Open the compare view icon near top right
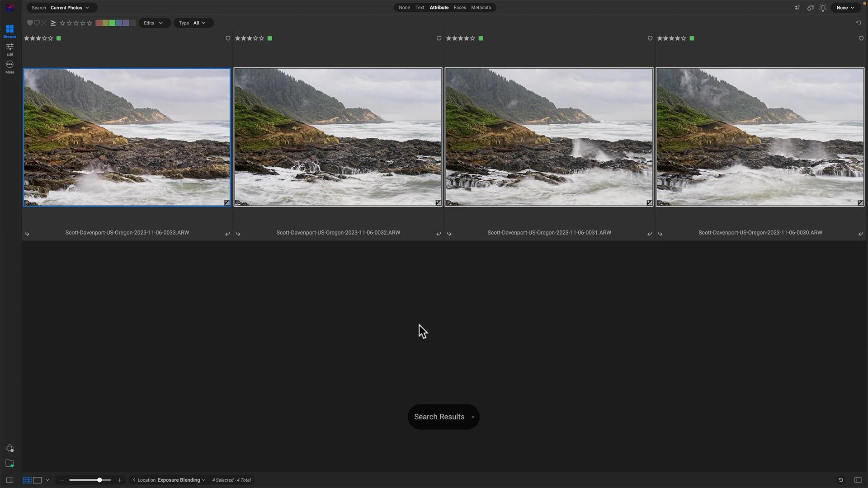868x488 pixels. coord(811,8)
